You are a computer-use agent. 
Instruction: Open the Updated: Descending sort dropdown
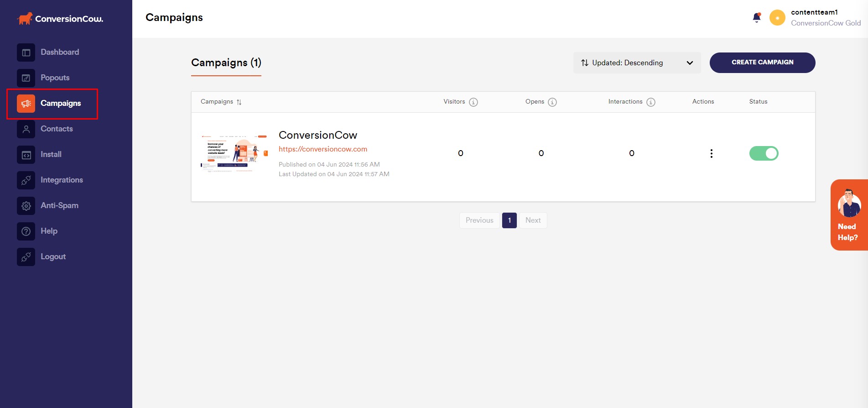tap(637, 63)
